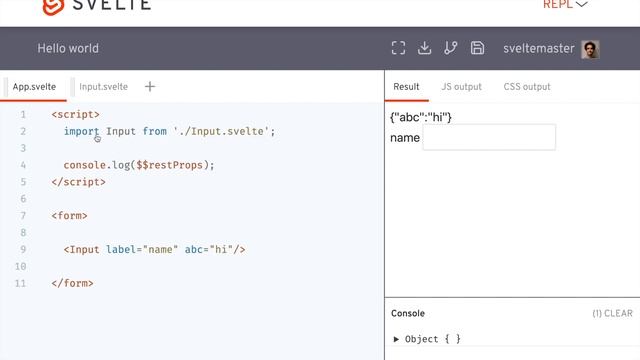Click into the name input field

489,138
